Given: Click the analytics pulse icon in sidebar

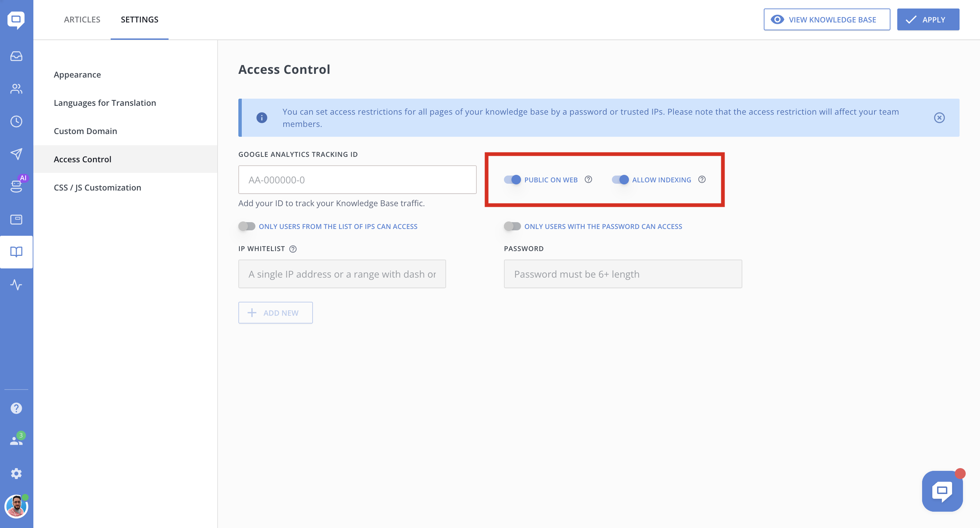Looking at the screenshot, I should pos(16,285).
